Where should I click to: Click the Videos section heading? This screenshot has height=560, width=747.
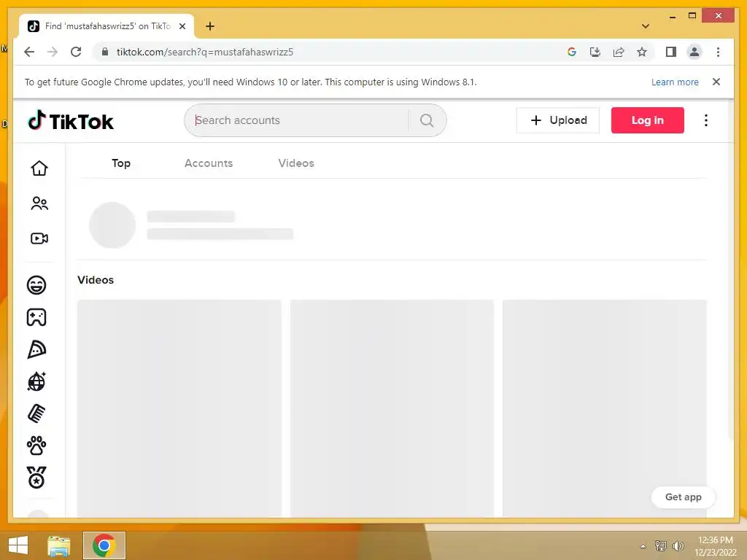96,280
